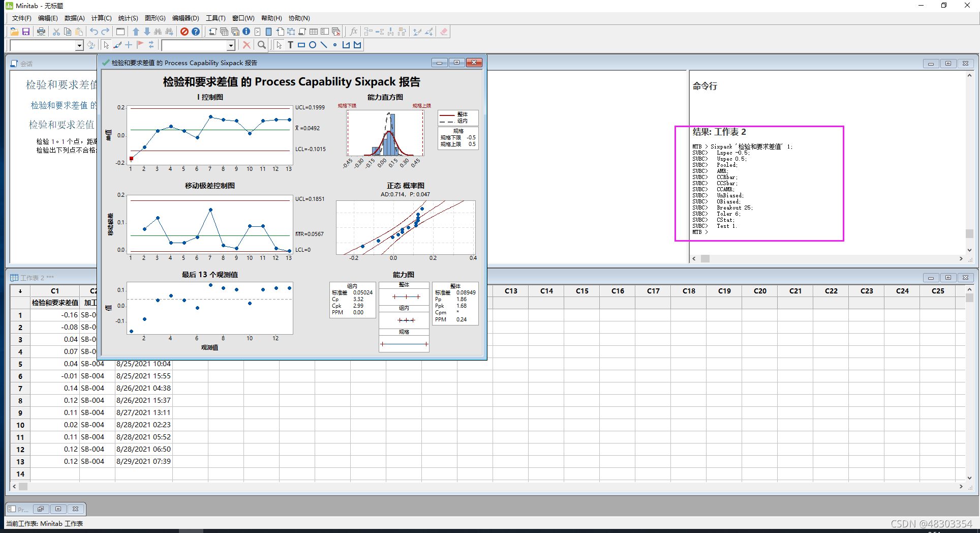The height and width of the screenshot is (533, 980).
Task: Open the 工具(T) menu
Action: [x=216, y=18]
